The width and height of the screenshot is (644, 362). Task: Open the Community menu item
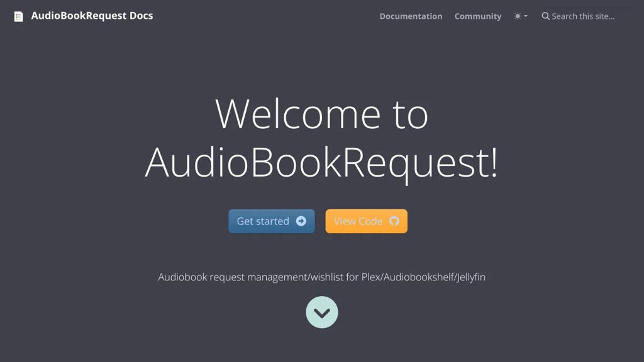(x=478, y=16)
